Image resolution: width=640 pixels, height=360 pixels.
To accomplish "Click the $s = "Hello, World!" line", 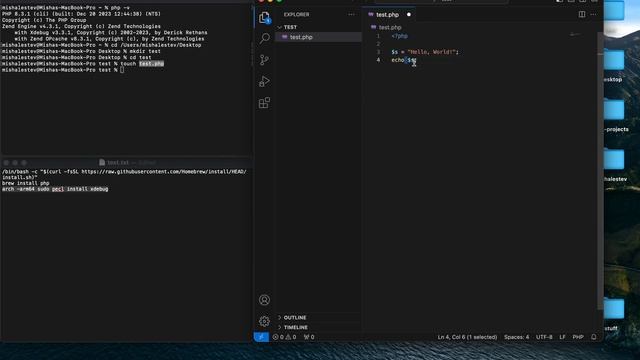I will pos(425,52).
